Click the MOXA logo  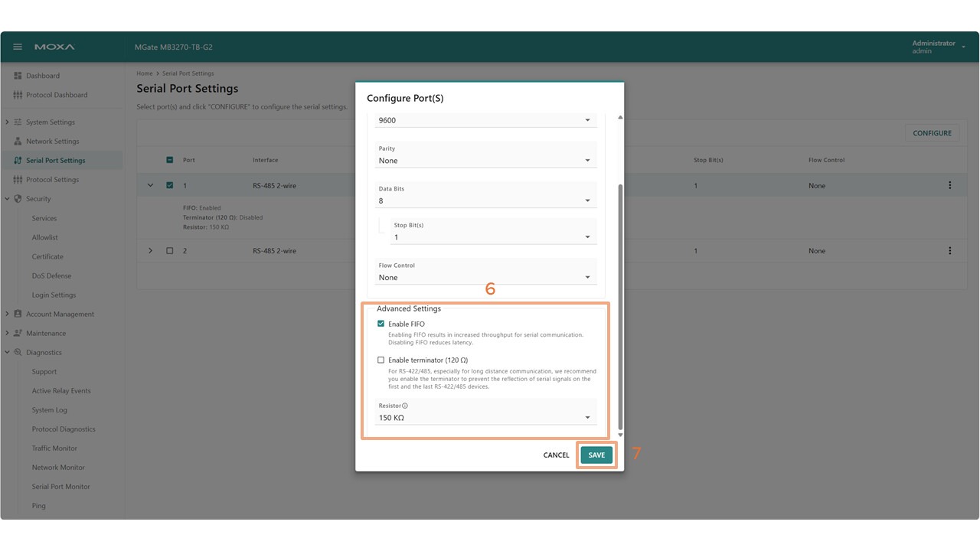[54, 47]
